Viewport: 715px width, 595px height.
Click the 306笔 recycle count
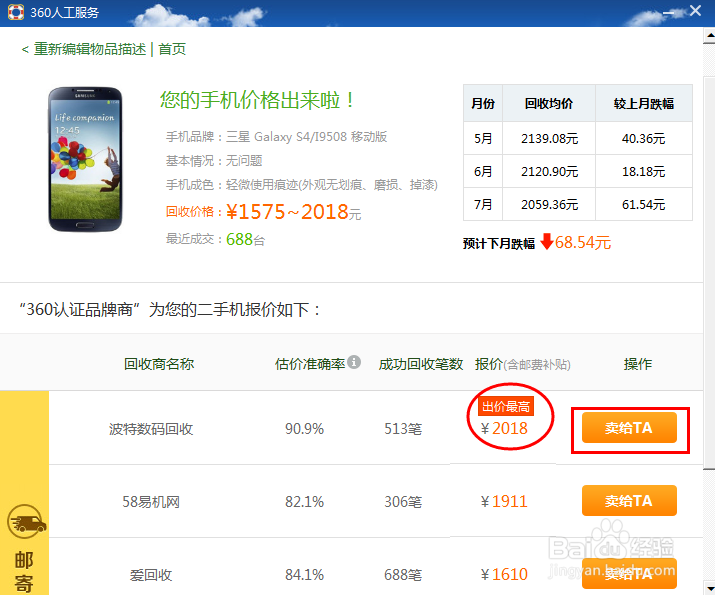403,502
